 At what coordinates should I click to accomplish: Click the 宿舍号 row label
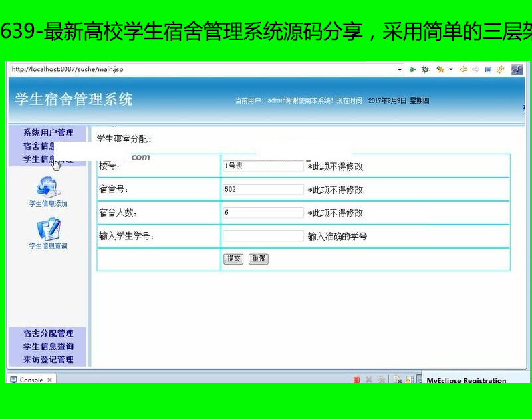point(114,190)
